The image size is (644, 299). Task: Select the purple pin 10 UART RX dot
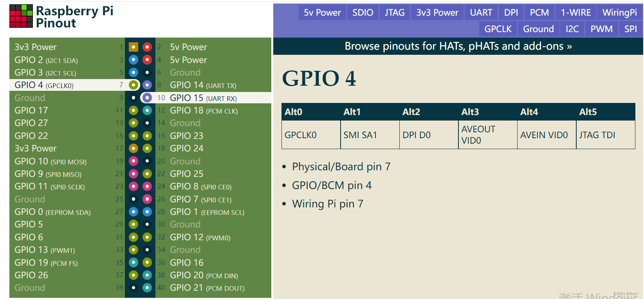[147, 97]
